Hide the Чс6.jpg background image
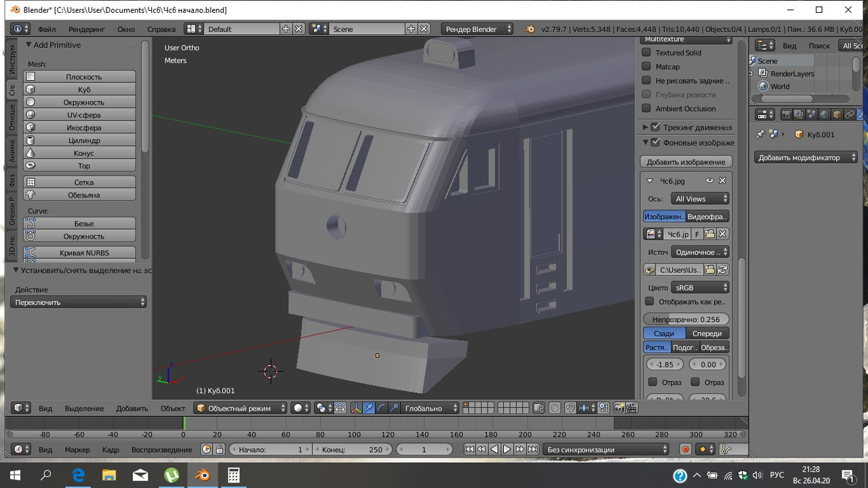This screenshot has height=488, width=868. (709, 181)
